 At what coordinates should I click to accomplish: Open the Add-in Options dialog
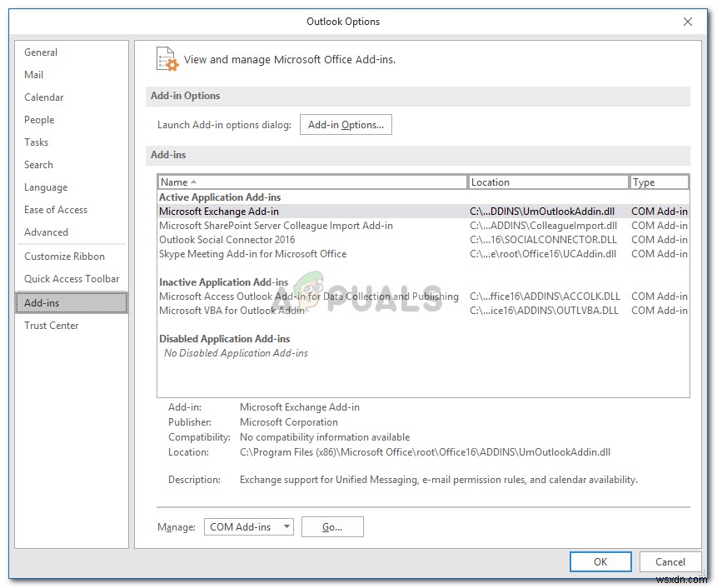pos(346,124)
